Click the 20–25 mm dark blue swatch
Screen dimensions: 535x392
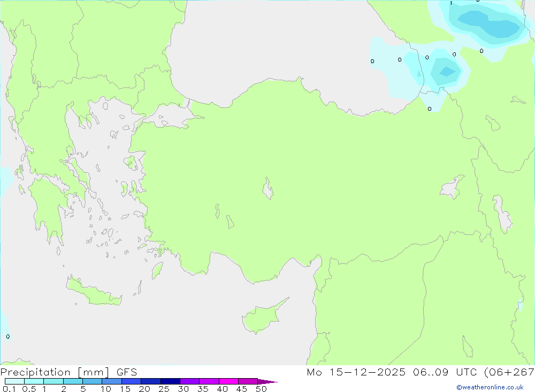pyautogui.click(x=151, y=381)
